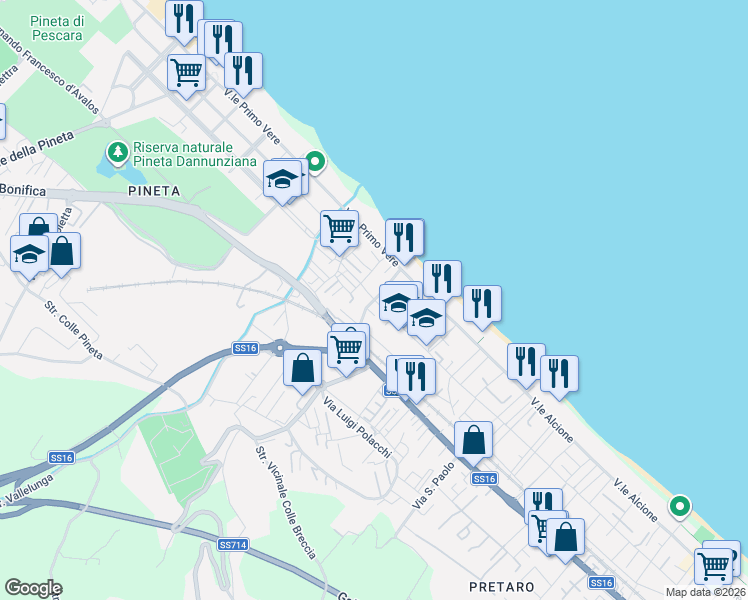Open the shopping bag marker above Via Luigi Polacchi
Viewport: 748px width, 600px height.
point(302,371)
